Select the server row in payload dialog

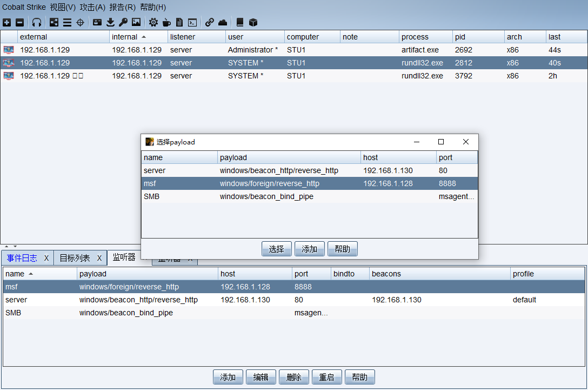310,170
